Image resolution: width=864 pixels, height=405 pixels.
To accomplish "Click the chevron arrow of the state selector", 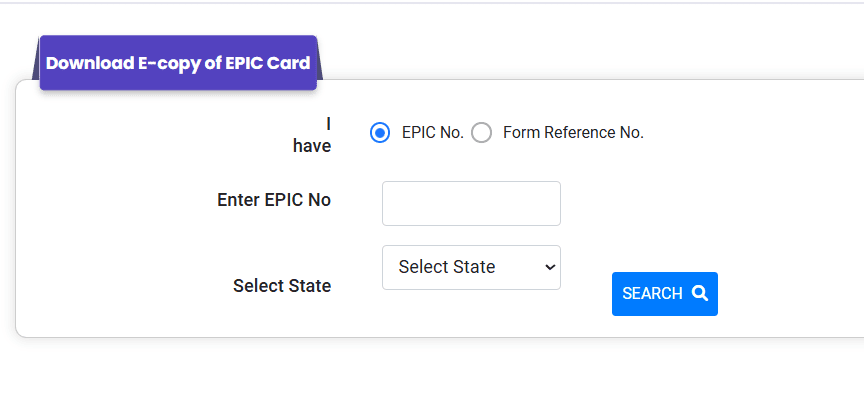I will click(548, 267).
